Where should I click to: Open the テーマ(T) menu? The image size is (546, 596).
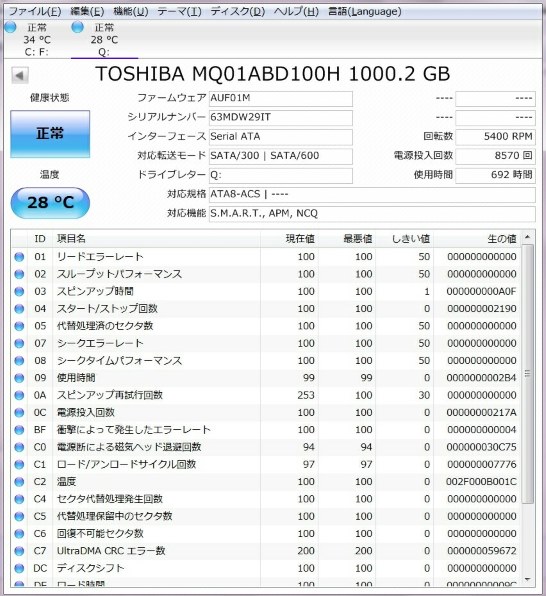tap(179, 11)
